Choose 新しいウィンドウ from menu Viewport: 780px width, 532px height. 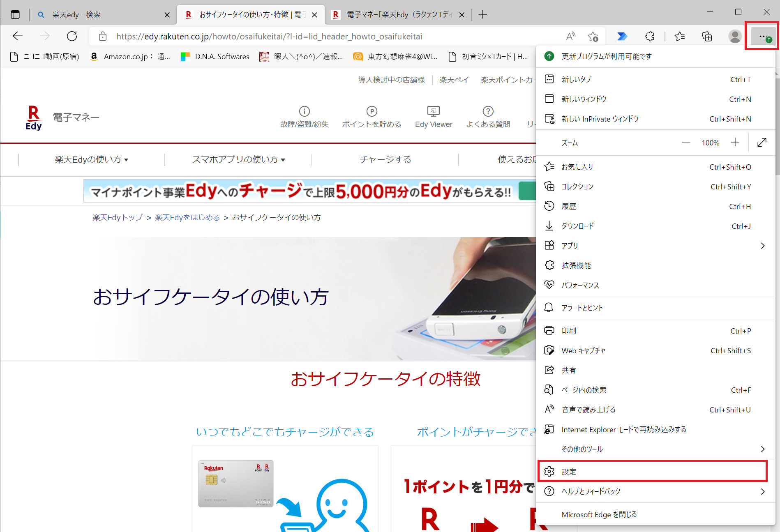(656, 99)
